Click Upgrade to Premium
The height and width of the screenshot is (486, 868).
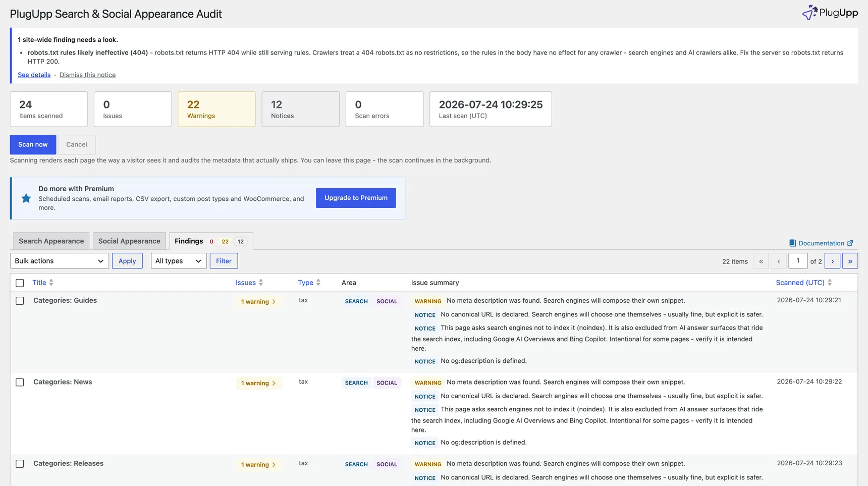(x=356, y=198)
